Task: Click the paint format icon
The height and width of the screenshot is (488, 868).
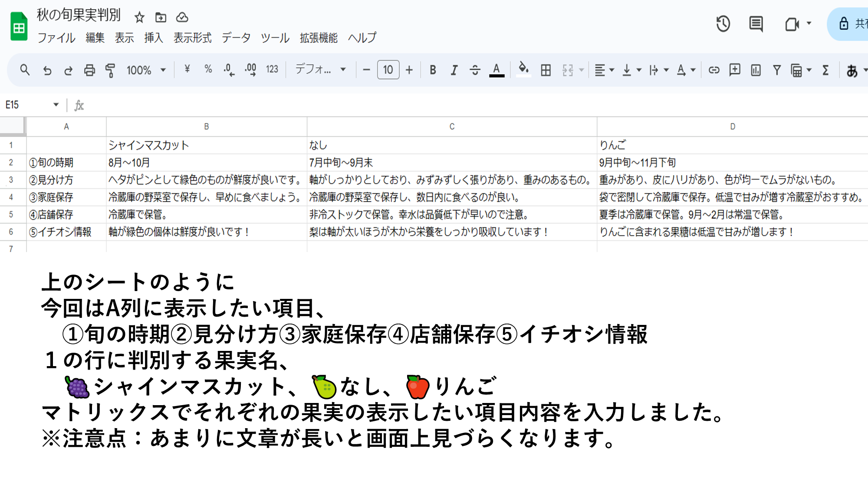Action: (110, 70)
